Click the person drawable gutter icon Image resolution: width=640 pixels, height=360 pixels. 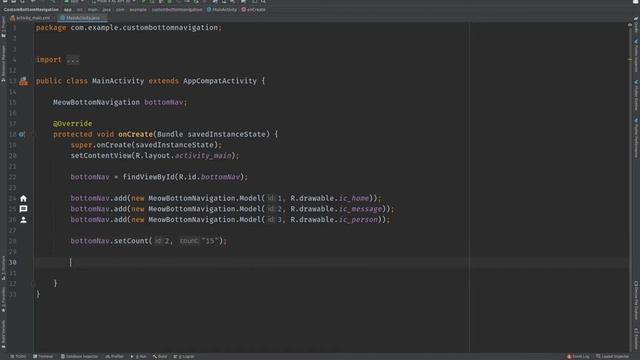(23, 220)
